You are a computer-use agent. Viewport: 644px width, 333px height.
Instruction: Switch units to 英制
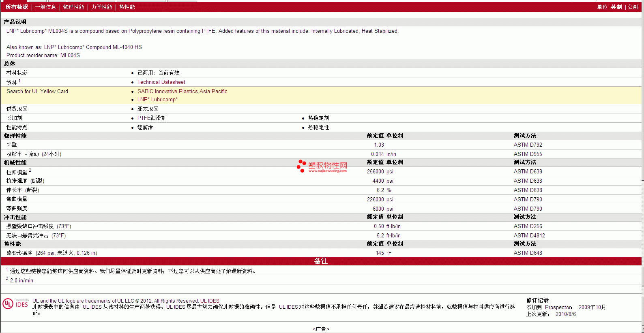pyautogui.click(x=616, y=7)
